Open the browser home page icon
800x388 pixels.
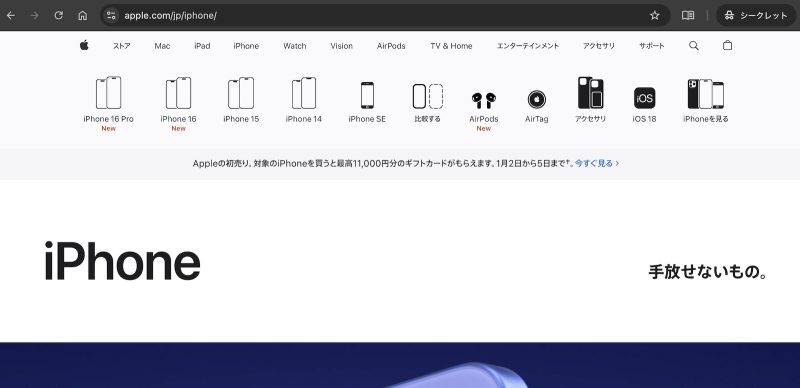pyautogui.click(x=83, y=15)
